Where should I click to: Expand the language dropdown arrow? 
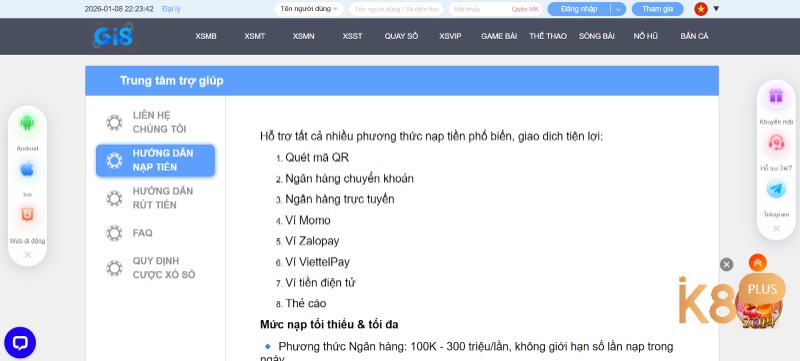[716, 9]
